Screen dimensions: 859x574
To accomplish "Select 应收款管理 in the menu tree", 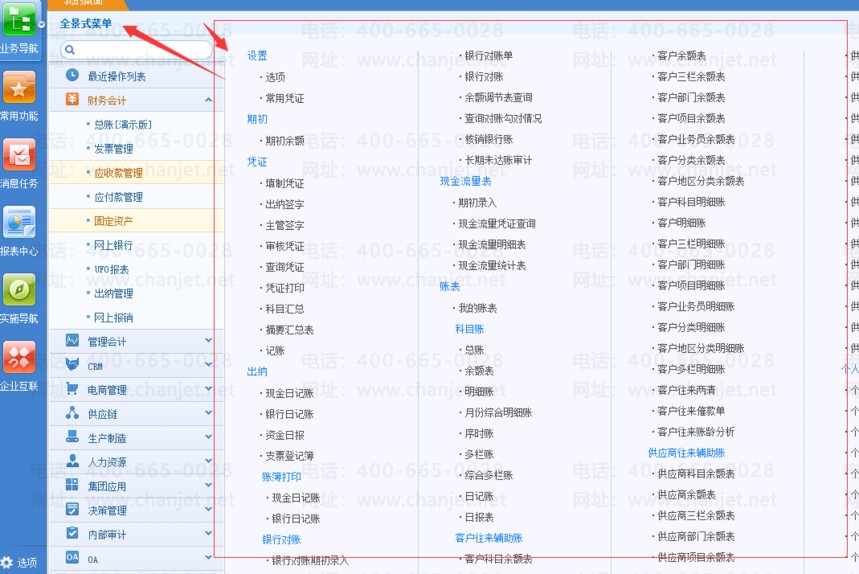I will pyautogui.click(x=118, y=173).
